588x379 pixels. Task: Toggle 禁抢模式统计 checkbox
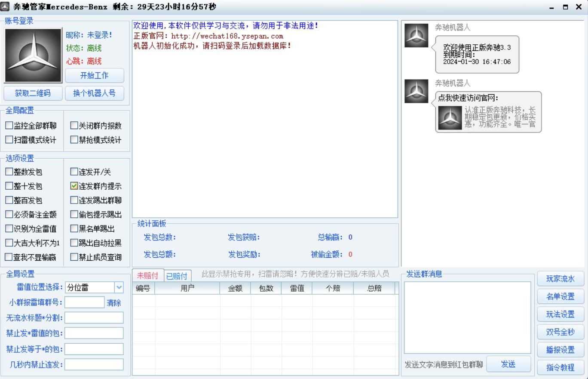(74, 140)
